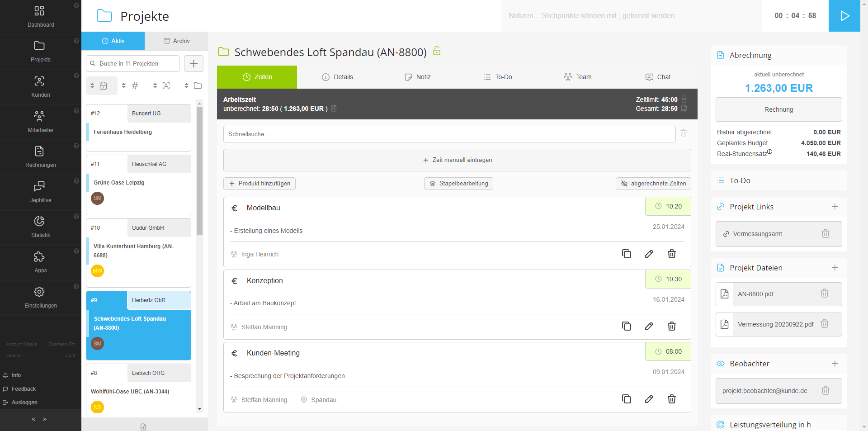Image resolution: width=868 pixels, height=431 pixels.
Task: Sort project list by number
Action: [130, 86]
